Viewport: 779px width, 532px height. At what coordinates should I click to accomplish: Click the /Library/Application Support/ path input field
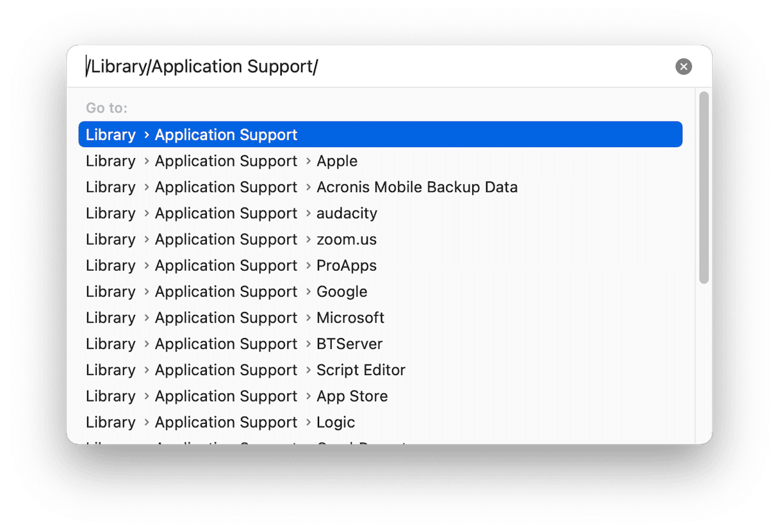point(375,67)
